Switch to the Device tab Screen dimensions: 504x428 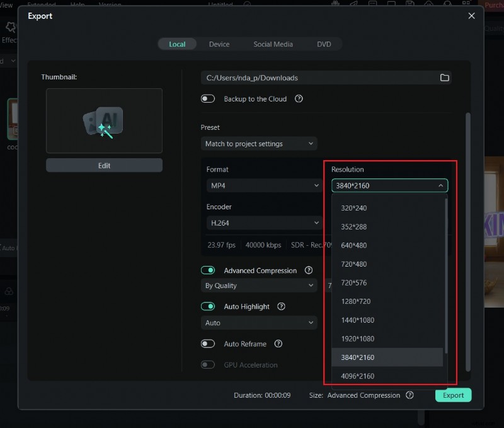[x=219, y=43]
